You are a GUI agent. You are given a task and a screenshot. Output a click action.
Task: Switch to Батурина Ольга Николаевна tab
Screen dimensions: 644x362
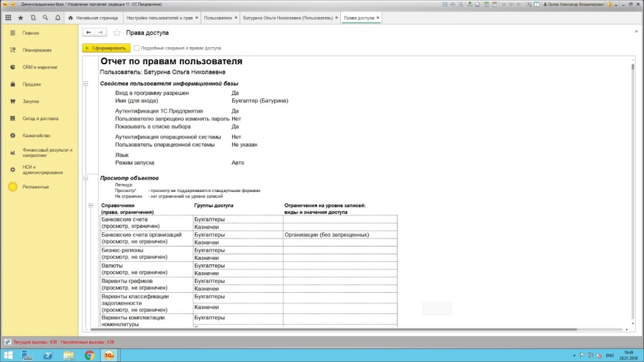[287, 18]
